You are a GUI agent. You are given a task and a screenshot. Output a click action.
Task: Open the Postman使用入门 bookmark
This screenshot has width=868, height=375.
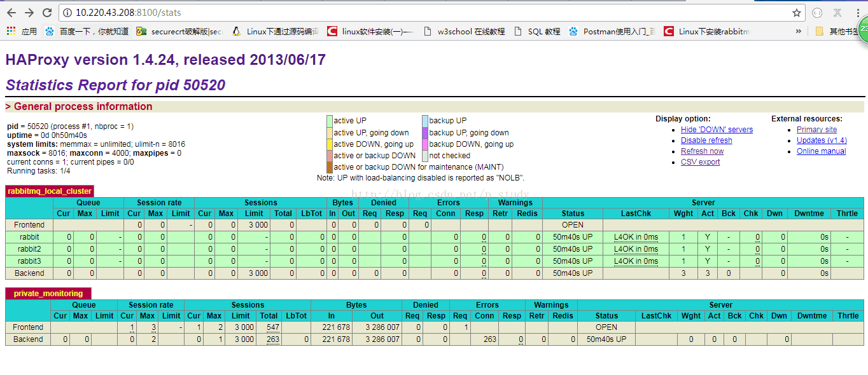(x=612, y=31)
